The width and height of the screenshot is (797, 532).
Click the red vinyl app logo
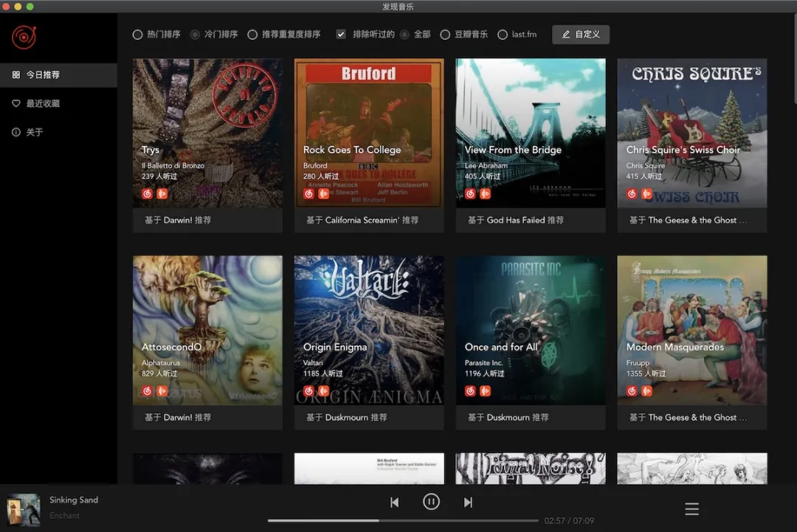24,37
